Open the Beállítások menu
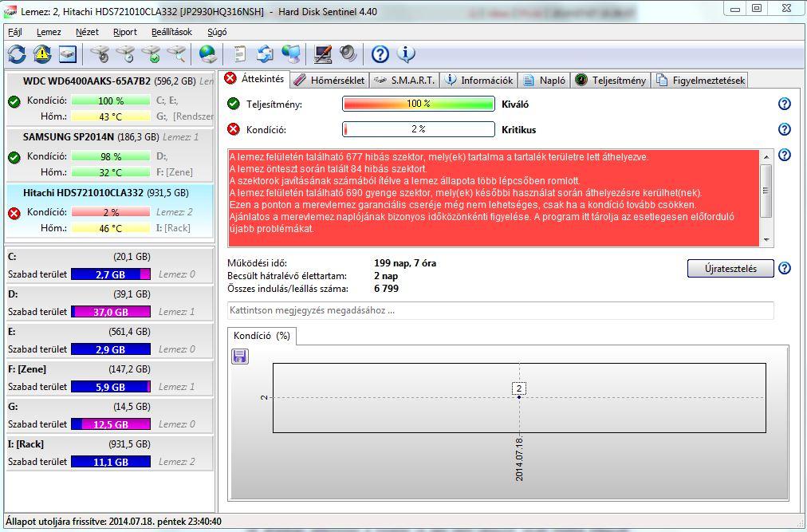This screenshot has width=807, height=532. [172, 32]
